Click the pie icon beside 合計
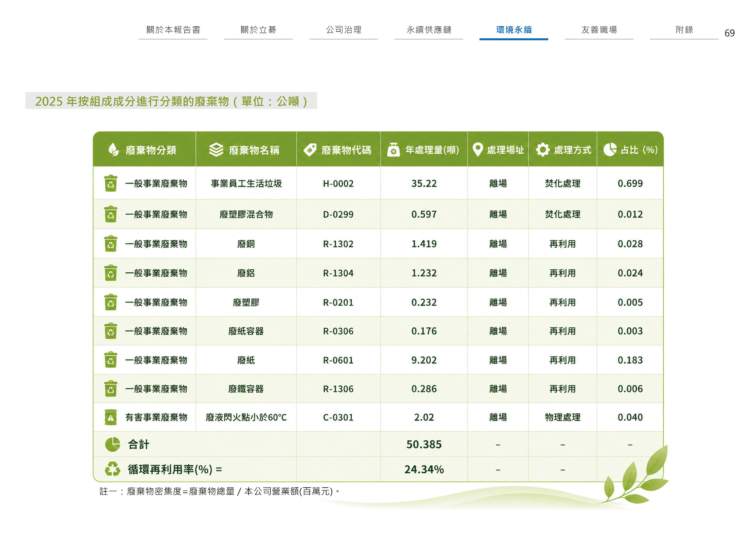This screenshot has height=534, width=756. pyautogui.click(x=113, y=444)
